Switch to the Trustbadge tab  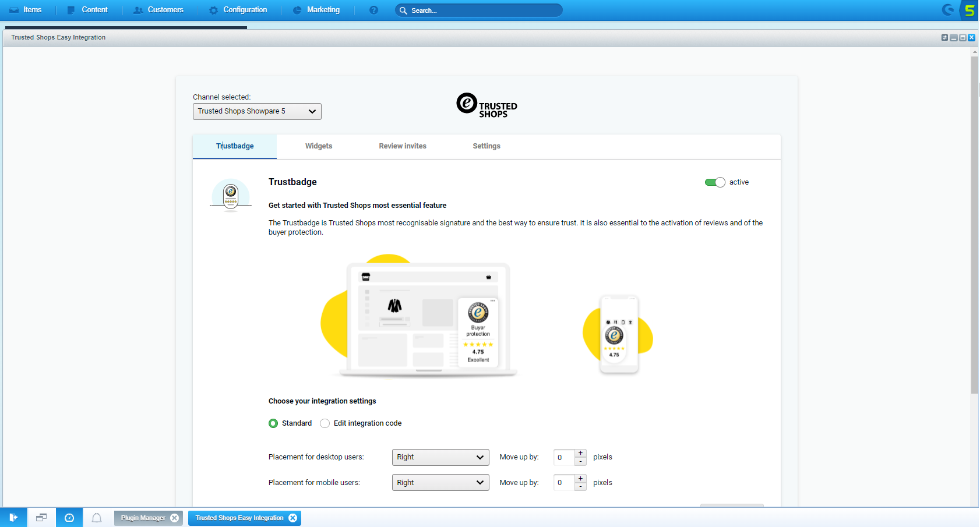click(x=235, y=146)
